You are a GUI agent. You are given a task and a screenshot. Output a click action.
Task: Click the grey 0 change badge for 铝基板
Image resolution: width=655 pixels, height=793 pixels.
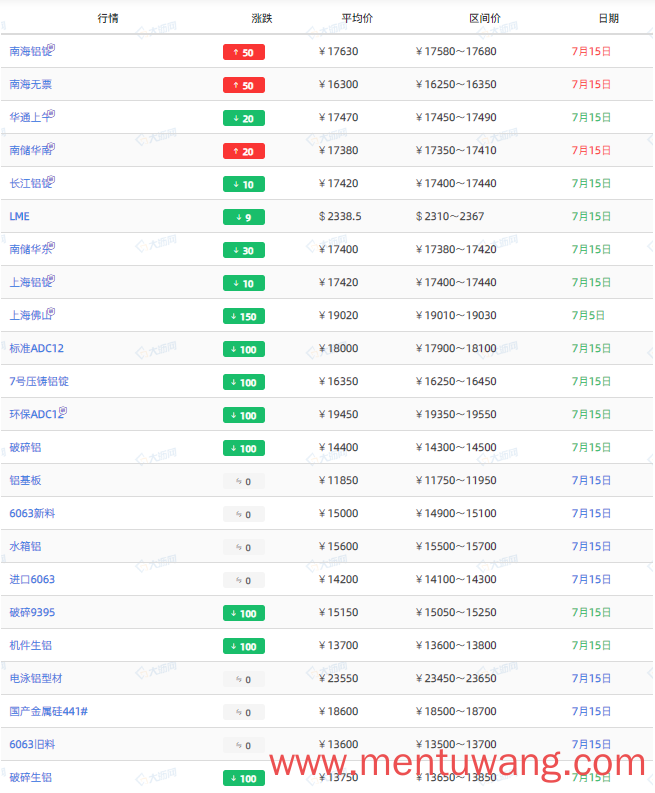[x=244, y=481]
